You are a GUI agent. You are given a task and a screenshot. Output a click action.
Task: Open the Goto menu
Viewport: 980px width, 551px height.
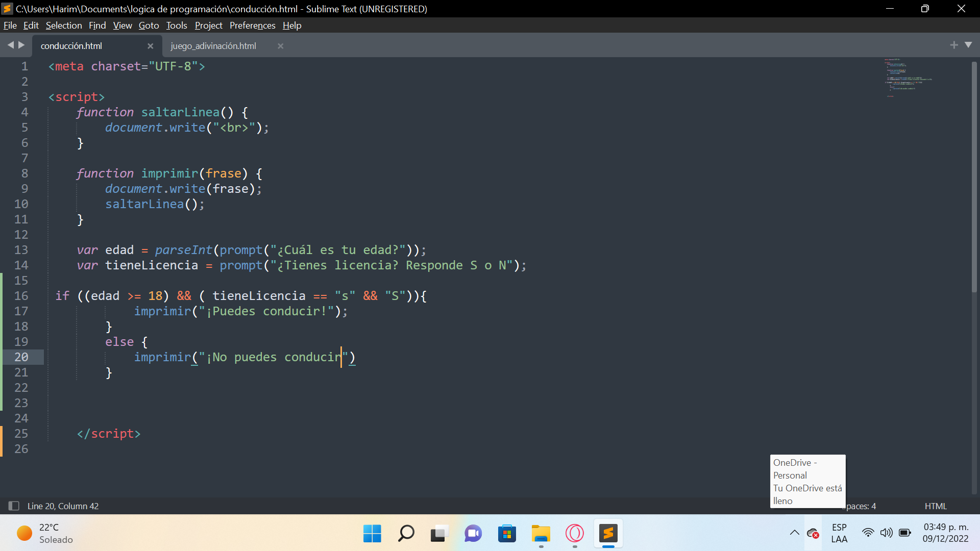(149, 26)
